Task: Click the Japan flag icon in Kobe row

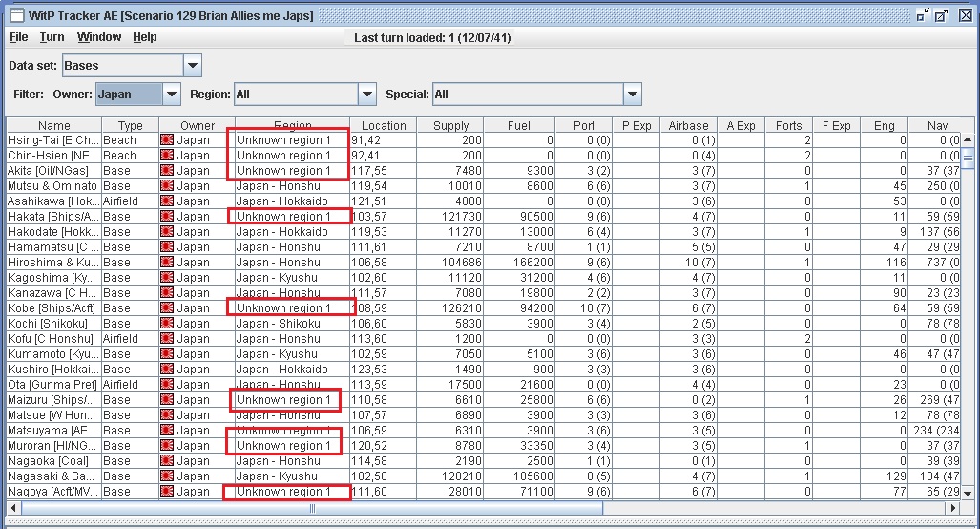Action: tap(167, 308)
